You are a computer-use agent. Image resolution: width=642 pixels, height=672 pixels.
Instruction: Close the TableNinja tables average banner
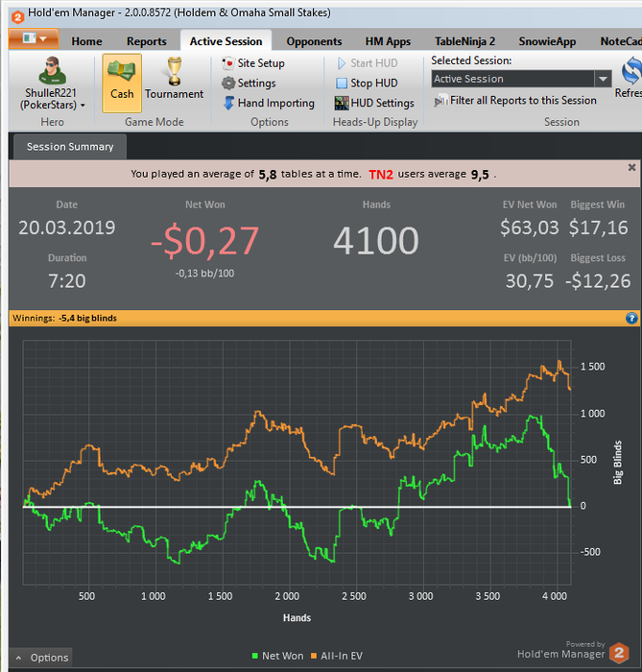(631, 168)
